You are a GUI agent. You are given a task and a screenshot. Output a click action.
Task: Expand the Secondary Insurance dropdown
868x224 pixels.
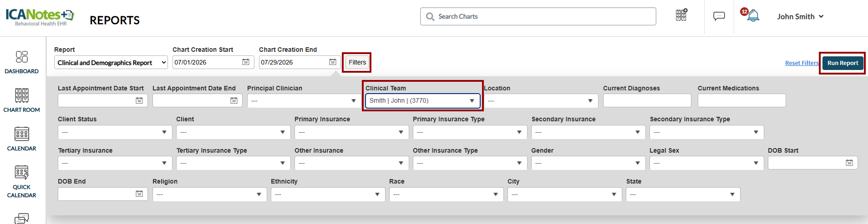click(588, 132)
